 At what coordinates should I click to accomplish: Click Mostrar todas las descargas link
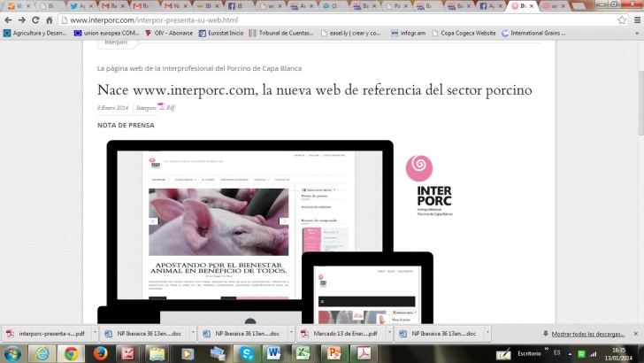click(x=587, y=334)
